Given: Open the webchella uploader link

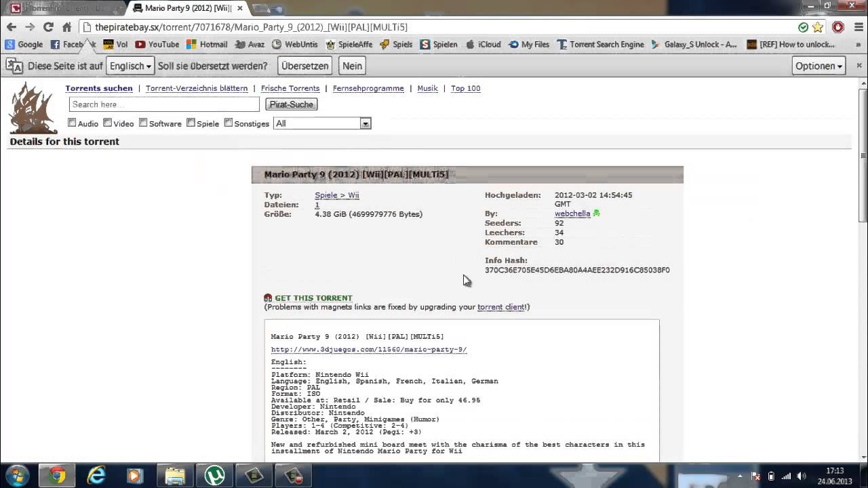Looking at the screenshot, I should tap(572, 213).
